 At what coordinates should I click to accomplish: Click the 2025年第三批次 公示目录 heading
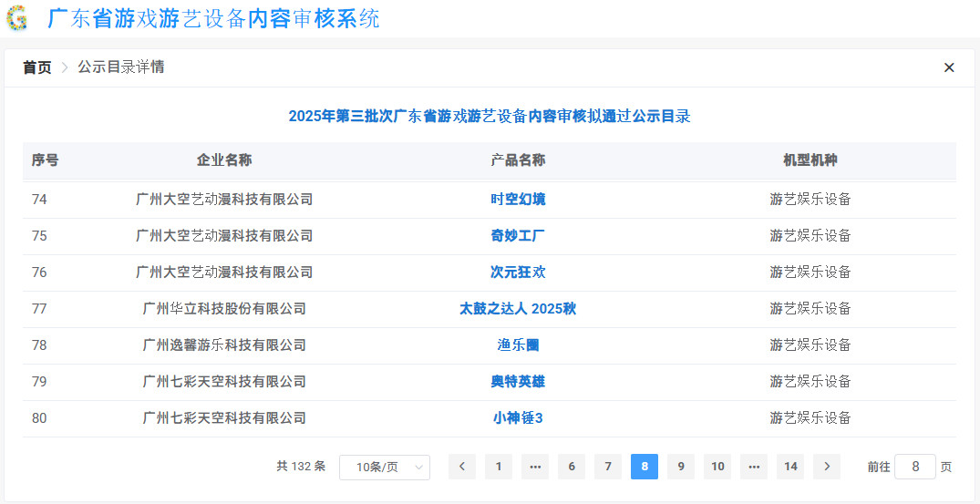coord(490,116)
